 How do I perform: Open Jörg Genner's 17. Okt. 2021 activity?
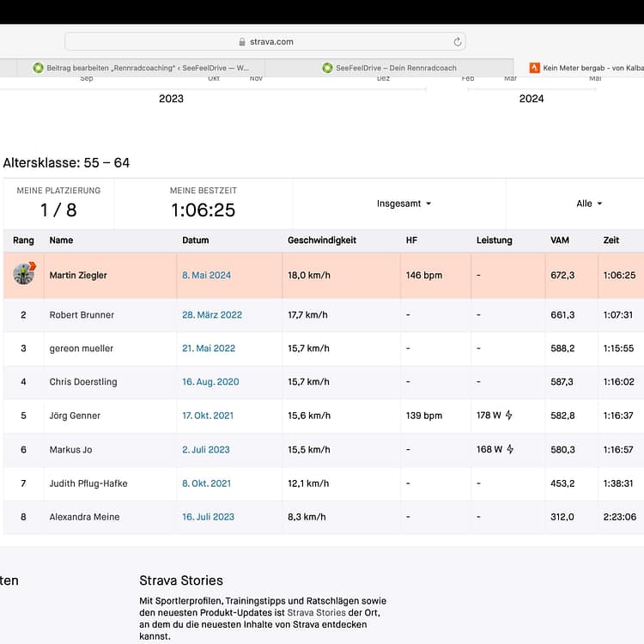[207, 416]
